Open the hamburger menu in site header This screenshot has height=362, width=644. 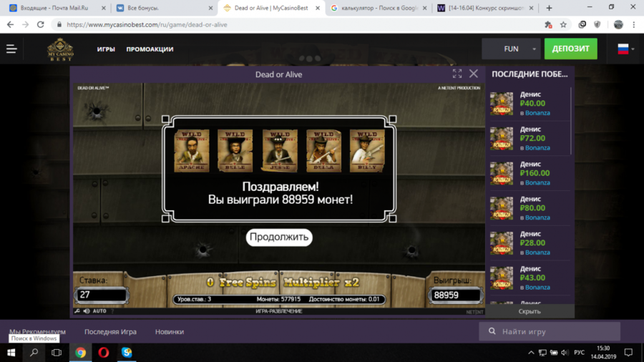pyautogui.click(x=11, y=49)
